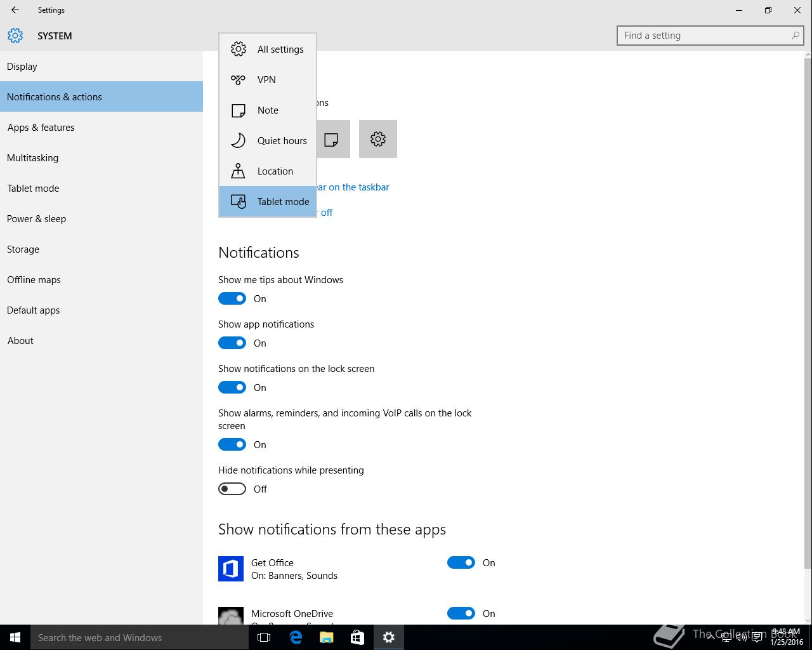The width and height of the screenshot is (812, 650).
Task: Click the search magnifier in Find a setting
Action: [796, 36]
